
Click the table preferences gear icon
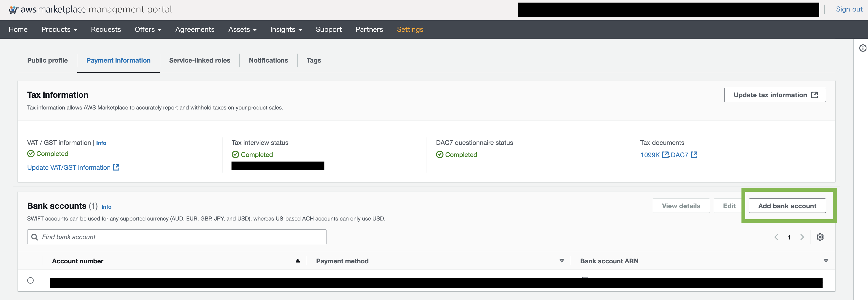[820, 237]
